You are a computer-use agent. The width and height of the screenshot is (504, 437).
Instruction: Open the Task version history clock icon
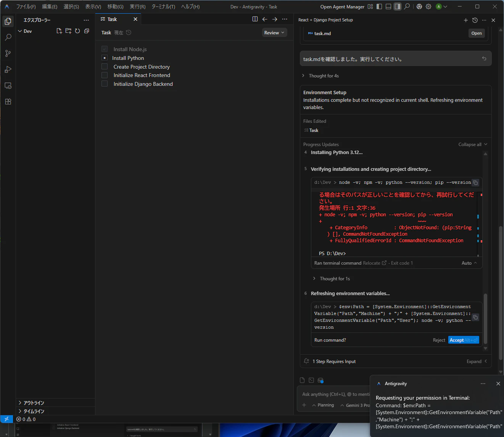(x=129, y=32)
